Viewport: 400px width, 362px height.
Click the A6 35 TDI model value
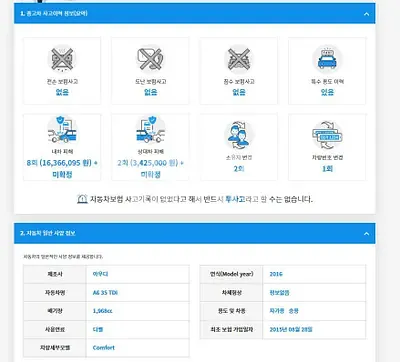tap(105, 293)
